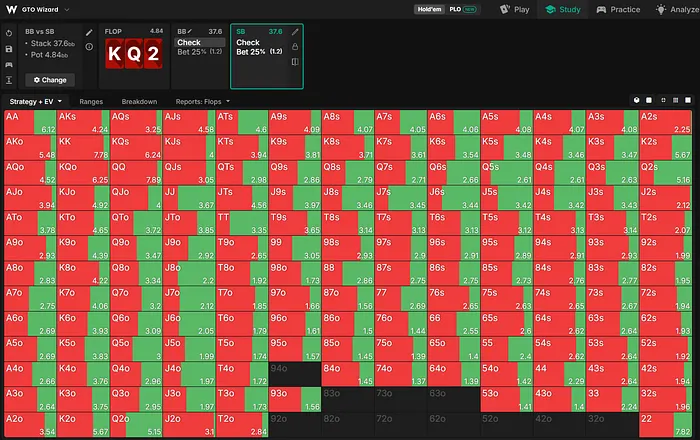The image size is (700, 440).
Task: Select the Hold'em game mode toggle
Action: tap(429, 9)
